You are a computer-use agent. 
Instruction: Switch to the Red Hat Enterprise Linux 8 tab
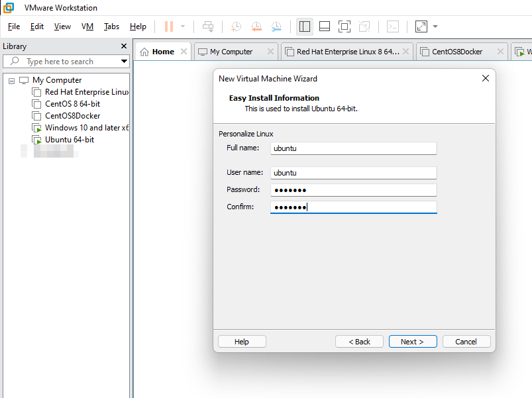click(348, 52)
